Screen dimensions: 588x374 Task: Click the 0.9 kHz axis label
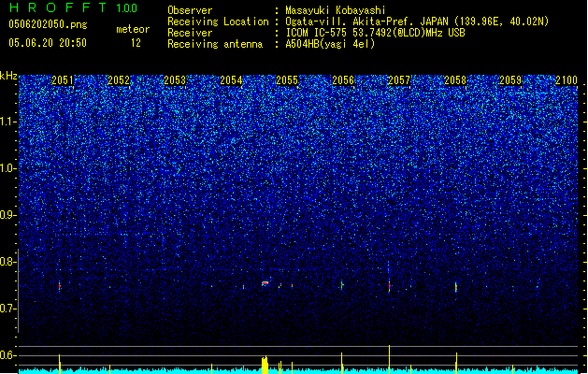pyautogui.click(x=7, y=215)
